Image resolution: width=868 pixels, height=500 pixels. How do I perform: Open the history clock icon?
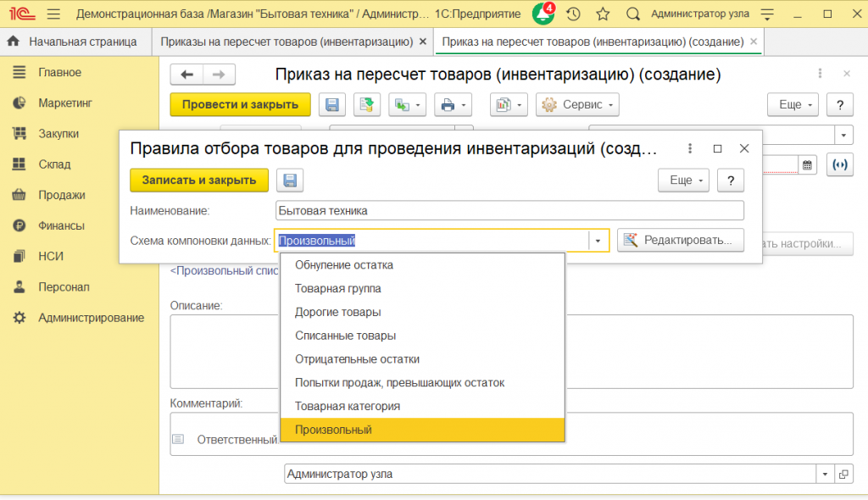tap(574, 14)
